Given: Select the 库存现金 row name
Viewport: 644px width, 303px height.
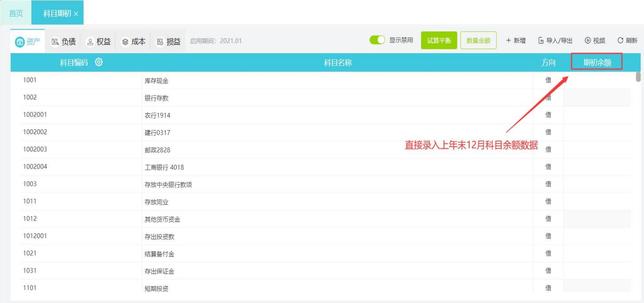Looking at the screenshot, I should (x=156, y=81).
